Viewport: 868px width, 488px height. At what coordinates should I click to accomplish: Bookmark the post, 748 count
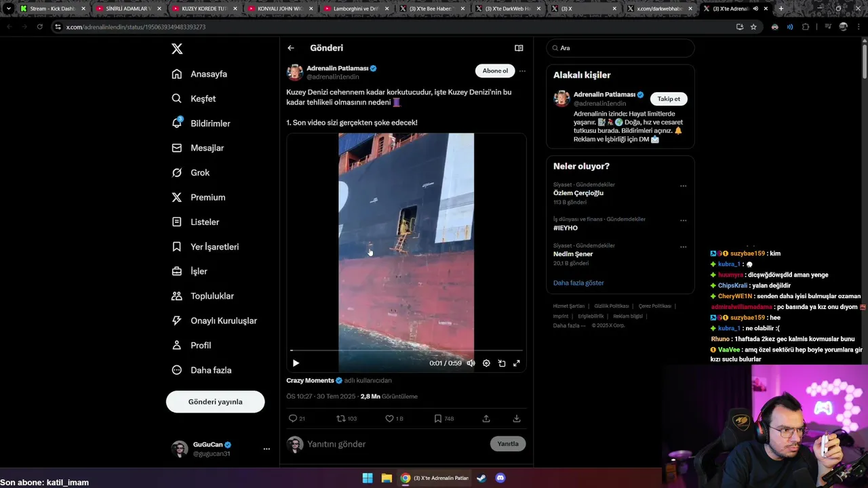pyautogui.click(x=443, y=419)
